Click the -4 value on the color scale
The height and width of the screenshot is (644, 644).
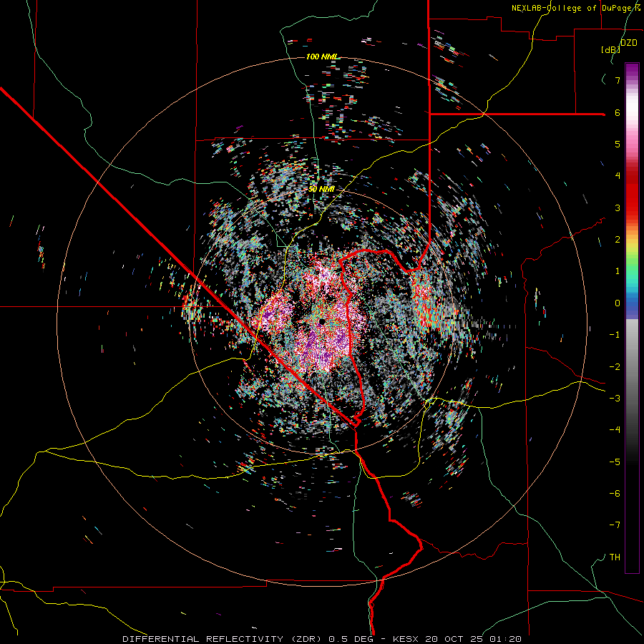point(615,430)
